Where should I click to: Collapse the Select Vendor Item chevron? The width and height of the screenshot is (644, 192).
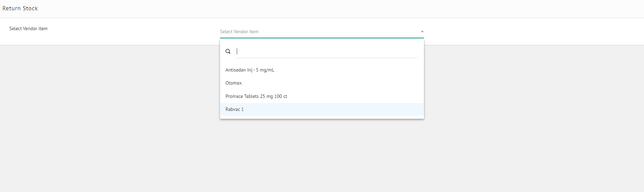422,31
